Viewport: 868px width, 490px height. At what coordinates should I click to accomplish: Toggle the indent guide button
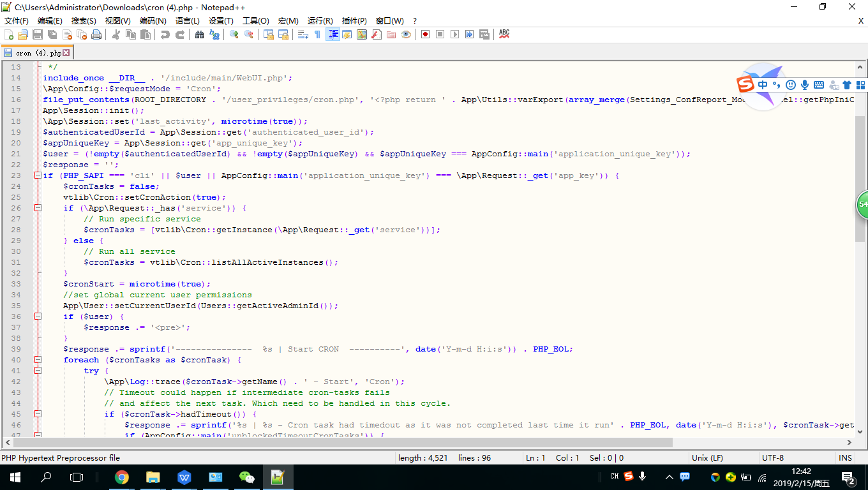point(333,34)
